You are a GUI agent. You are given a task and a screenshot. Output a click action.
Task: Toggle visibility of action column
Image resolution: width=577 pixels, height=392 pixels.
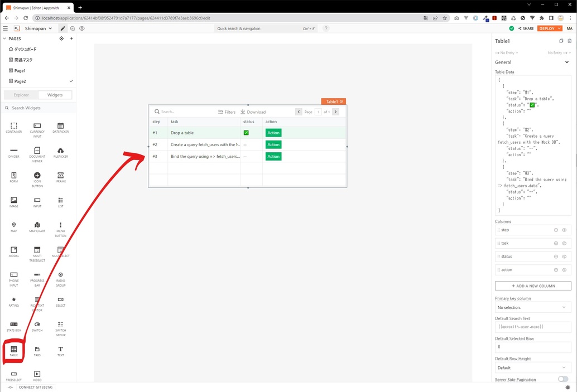click(564, 269)
